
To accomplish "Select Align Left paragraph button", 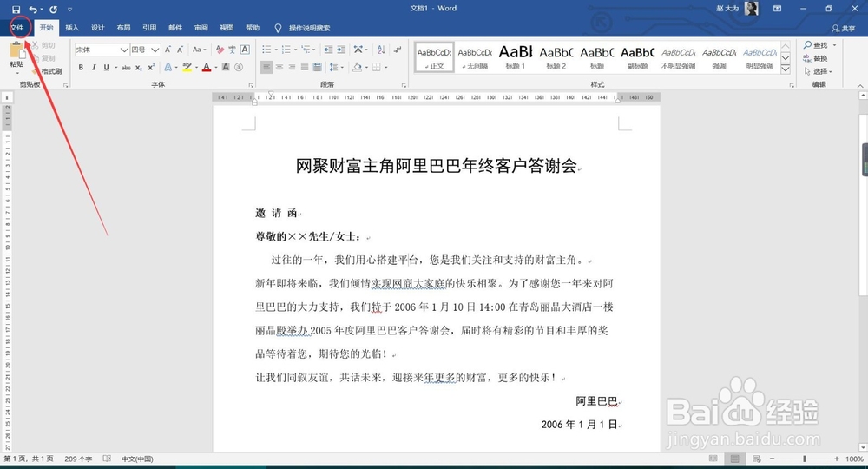I will pos(266,68).
